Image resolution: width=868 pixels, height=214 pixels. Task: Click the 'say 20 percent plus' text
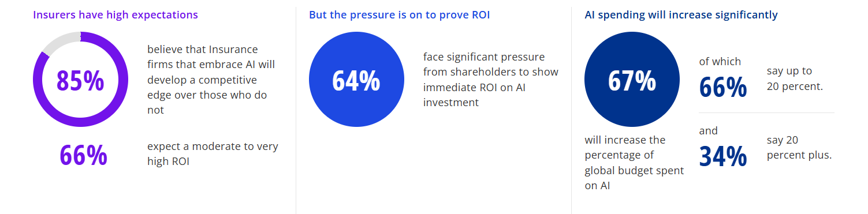click(x=799, y=148)
